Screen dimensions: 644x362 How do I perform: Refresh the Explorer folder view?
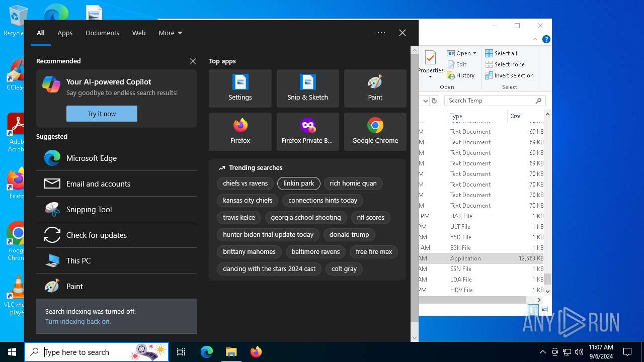pos(434,101)
